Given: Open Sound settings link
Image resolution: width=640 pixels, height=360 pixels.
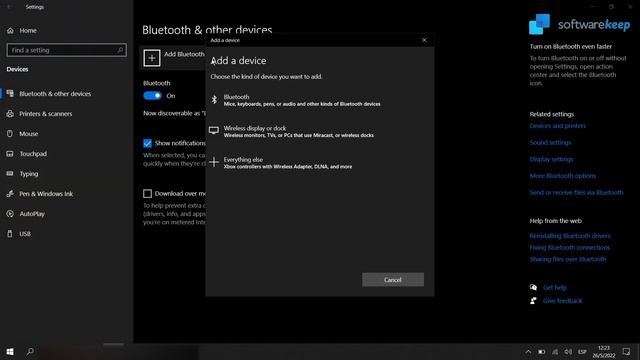Looking at the screenshot, I should [550, 142].
